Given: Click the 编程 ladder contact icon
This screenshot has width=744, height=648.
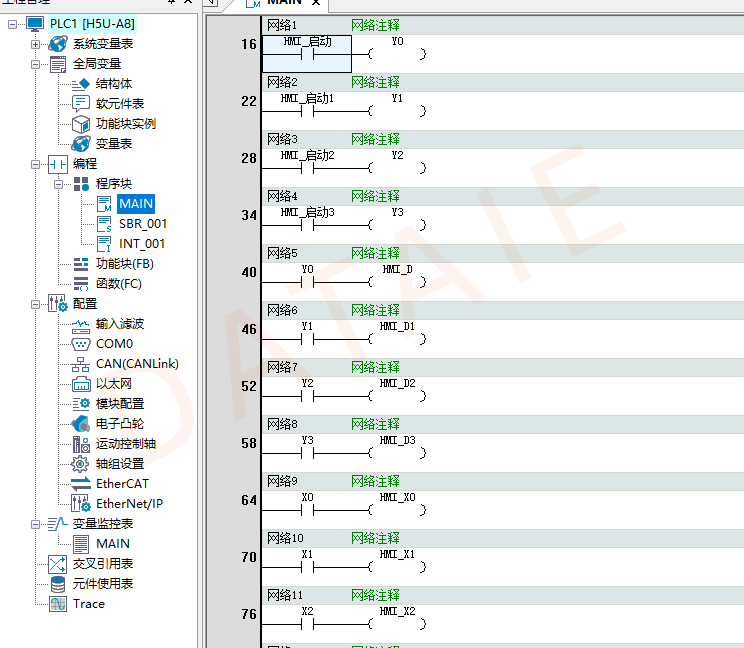Looking at the screenshot, I should click(58, 164).
